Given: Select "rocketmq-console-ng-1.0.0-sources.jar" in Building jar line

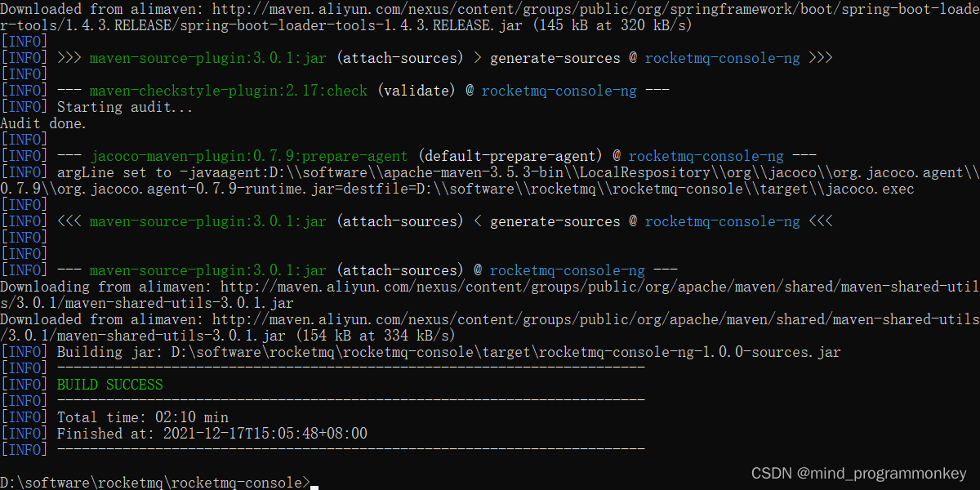Looking at the screenshot, I should point(690,352).
